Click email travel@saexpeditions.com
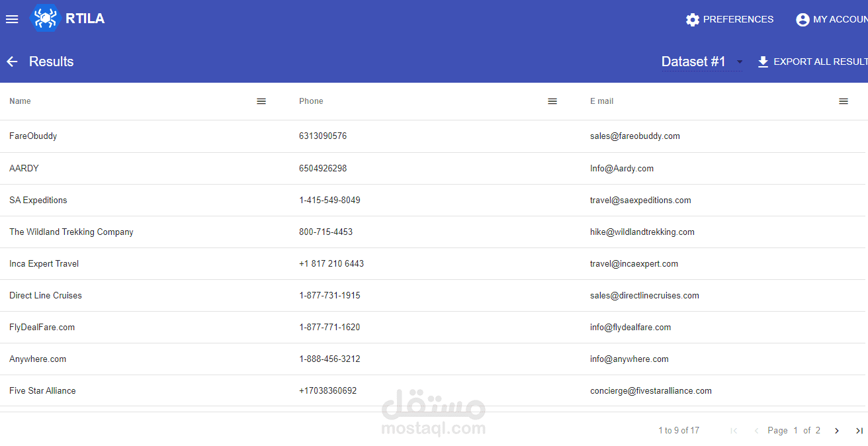This screenshot has width=868, height=446. click(x=640, y=200)
